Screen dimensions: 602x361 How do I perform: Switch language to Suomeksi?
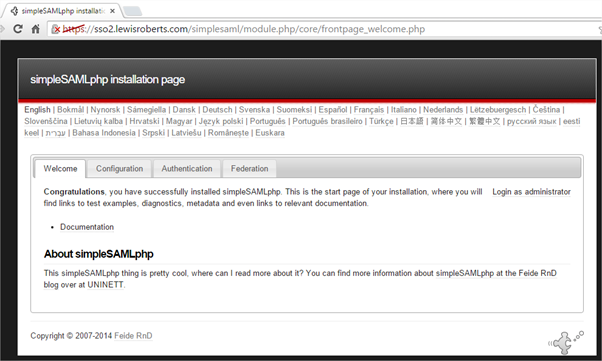[294, 110]
